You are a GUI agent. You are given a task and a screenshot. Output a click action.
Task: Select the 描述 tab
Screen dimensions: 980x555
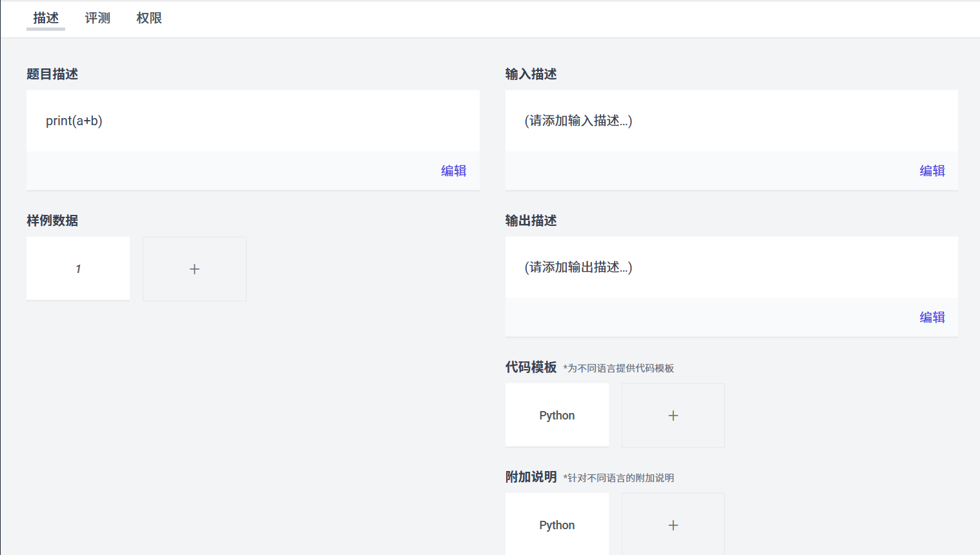pyautogui.click(x=46, y=18)
